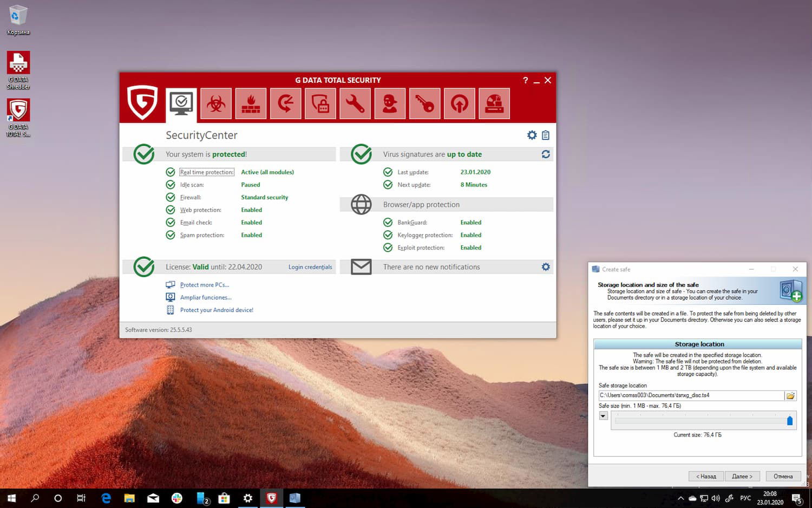
Task: Open the Backup module icon
Action: click(x=285, y=103)
